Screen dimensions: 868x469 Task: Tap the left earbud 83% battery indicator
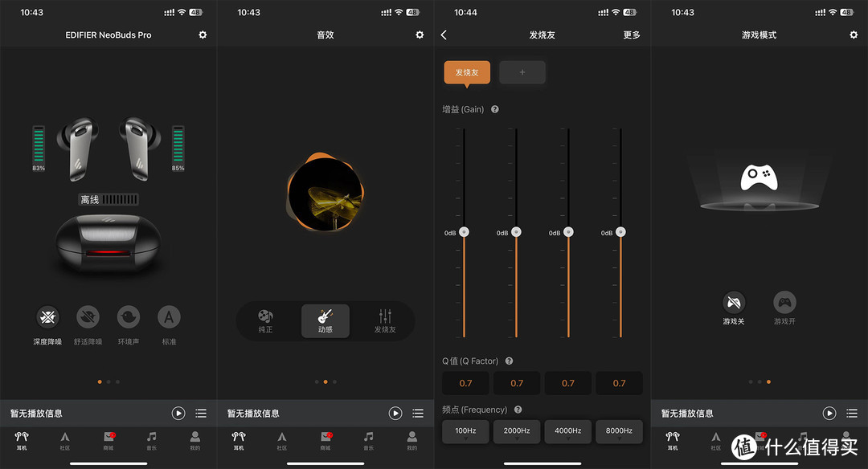39,149
